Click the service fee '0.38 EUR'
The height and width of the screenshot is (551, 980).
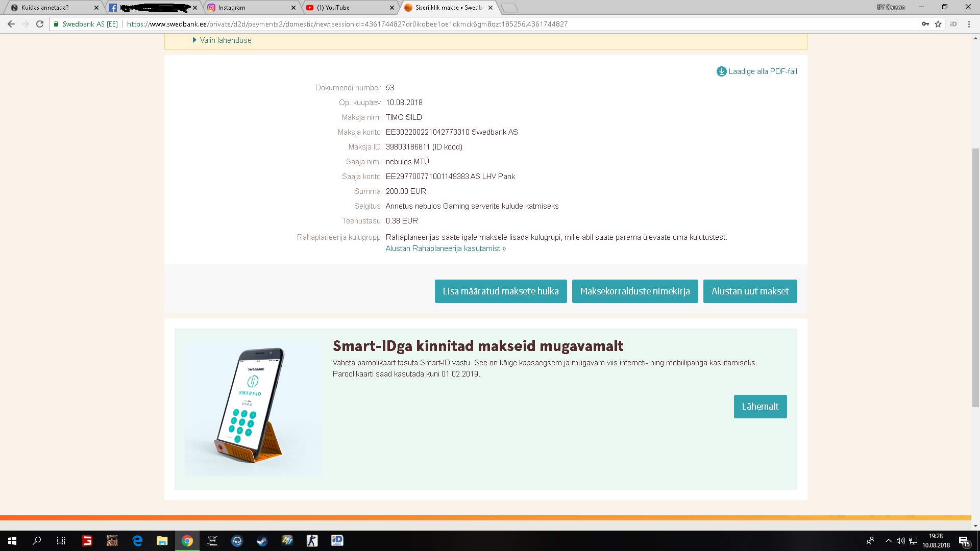point(402,221)
